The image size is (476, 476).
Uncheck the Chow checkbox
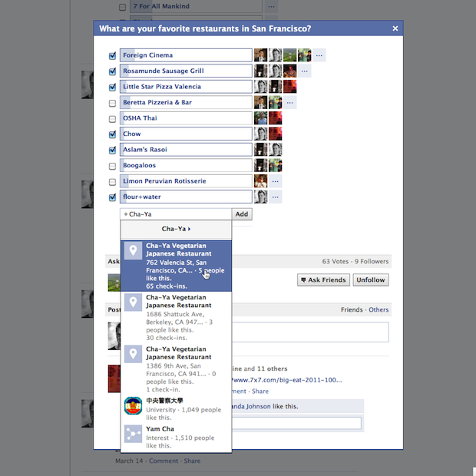(x=112, y=134)
